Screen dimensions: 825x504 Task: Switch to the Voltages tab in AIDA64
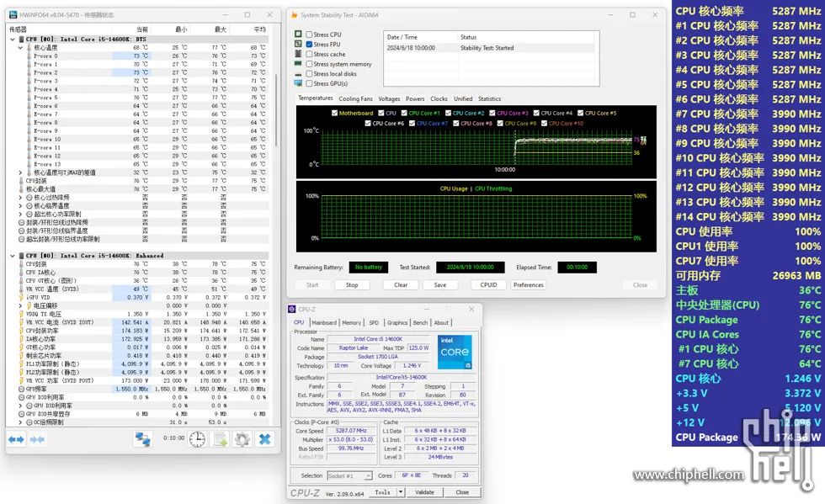(x=389, y=99)
